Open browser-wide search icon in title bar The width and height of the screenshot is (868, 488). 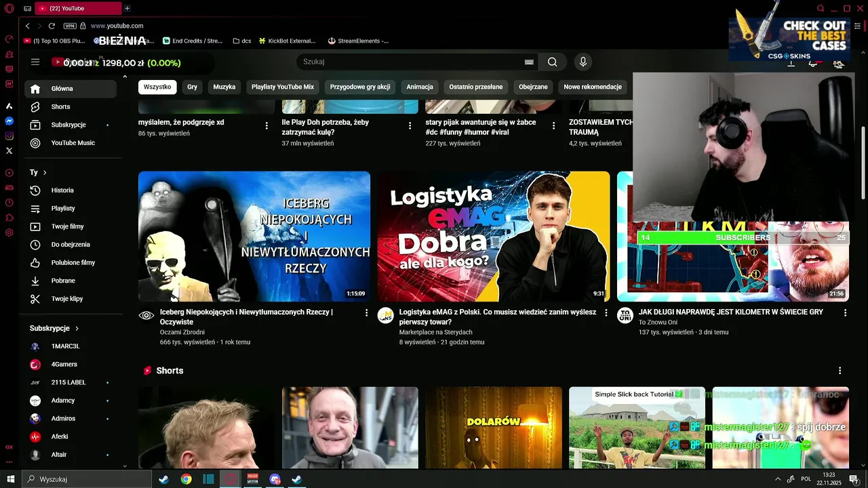pos(821,8)
